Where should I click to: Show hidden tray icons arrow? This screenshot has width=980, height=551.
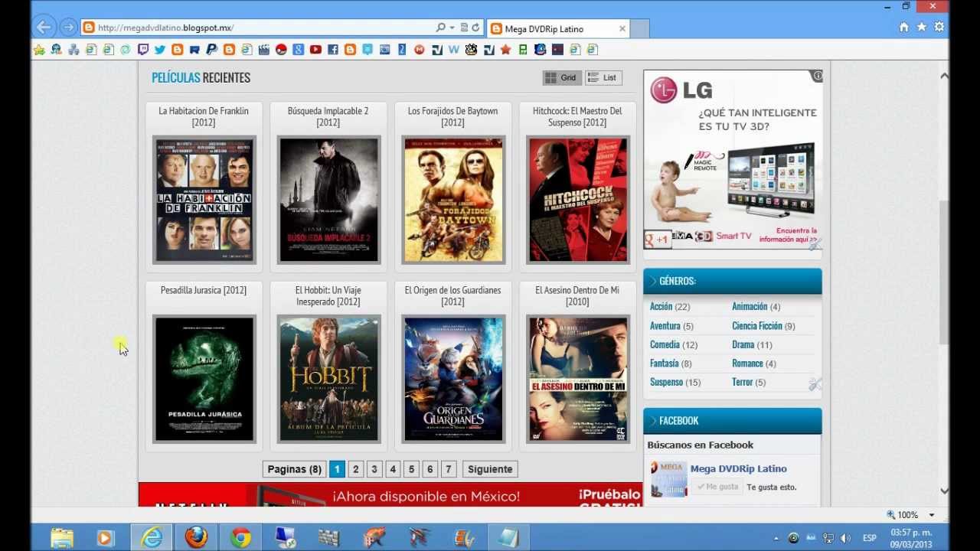pyautogui.click(x=776, y=538)
